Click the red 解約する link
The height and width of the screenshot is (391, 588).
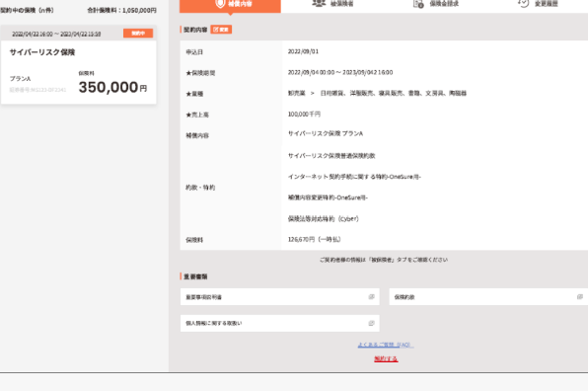click(x=386, y=358)
